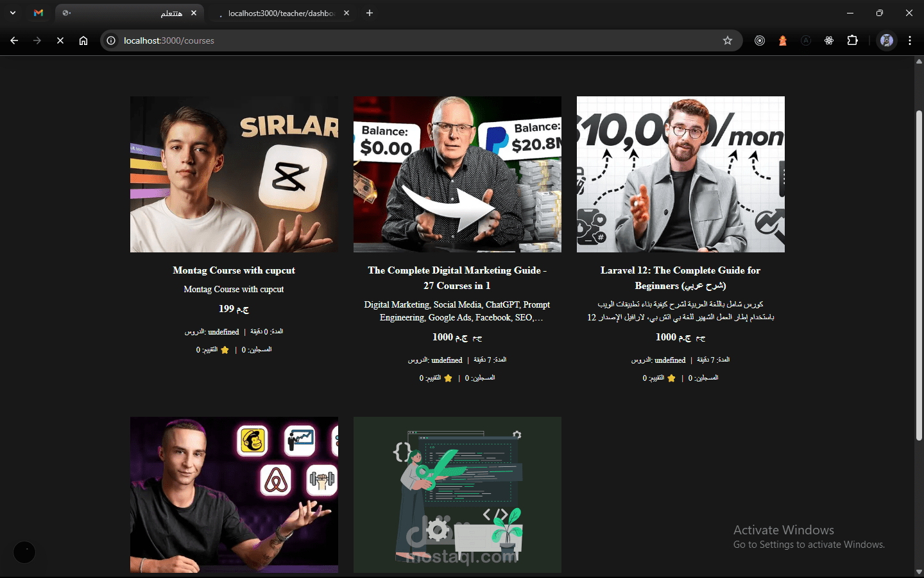This screenshot has width=924, height=578.
Task: Select the 7-minute duration on Digital Marketing card
Action: pos(490,360)
